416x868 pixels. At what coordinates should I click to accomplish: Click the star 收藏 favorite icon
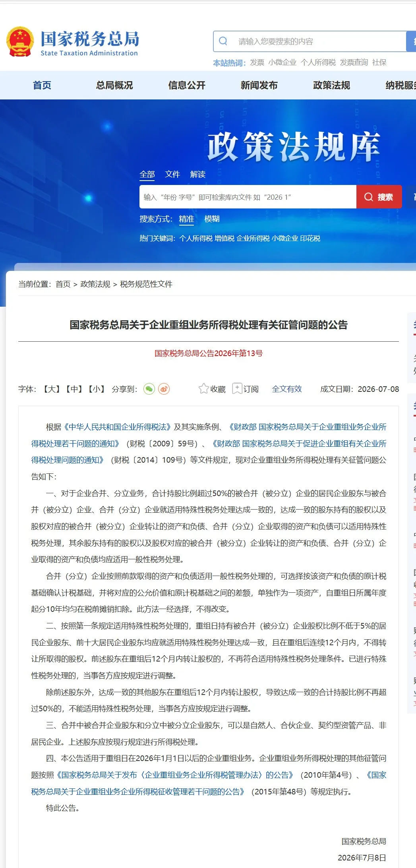pyautogui.click(x=203, y=389)
